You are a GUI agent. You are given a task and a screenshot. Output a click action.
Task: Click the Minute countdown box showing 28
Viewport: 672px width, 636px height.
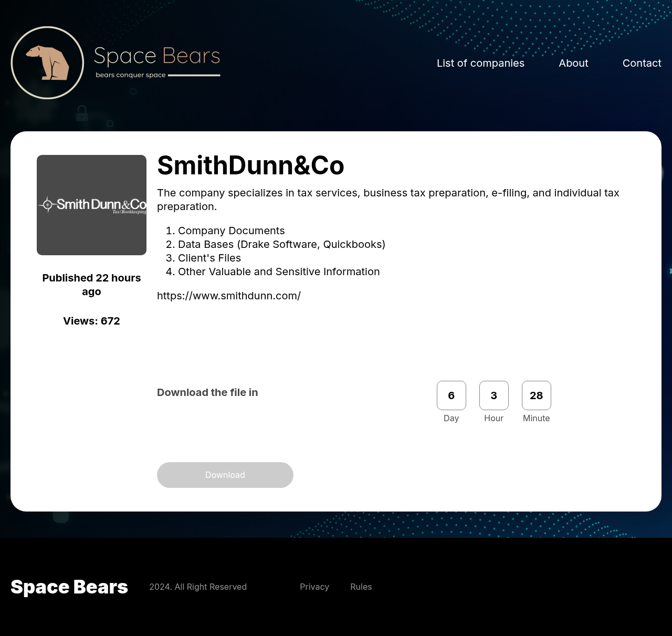click(537, 395)
